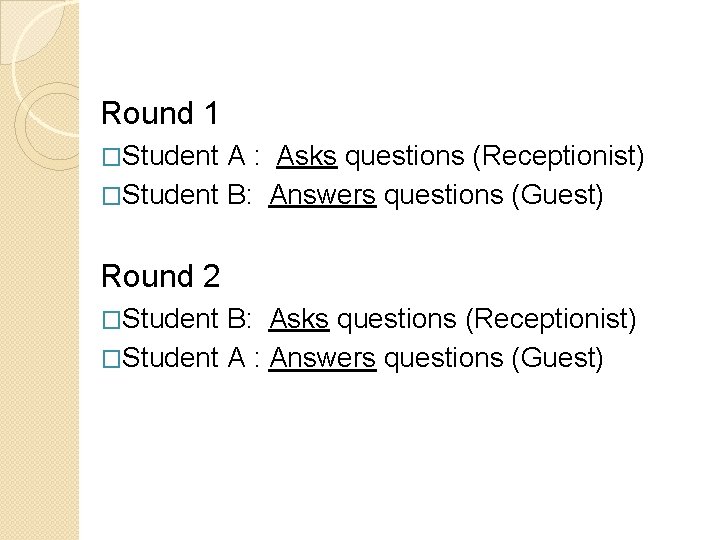Select the underlined Answers in Round 1
Screen dimensions: 720x540
coord(323,195)
